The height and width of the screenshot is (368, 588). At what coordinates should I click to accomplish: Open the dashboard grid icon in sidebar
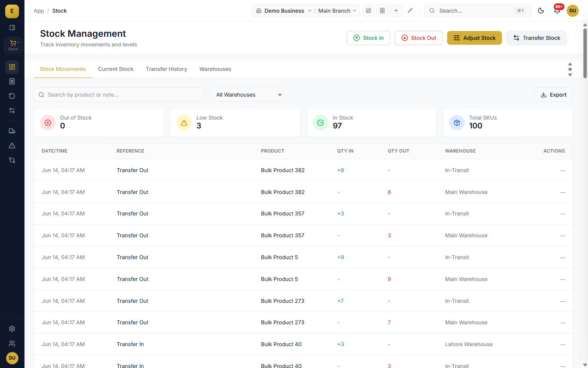click(12, 67)
